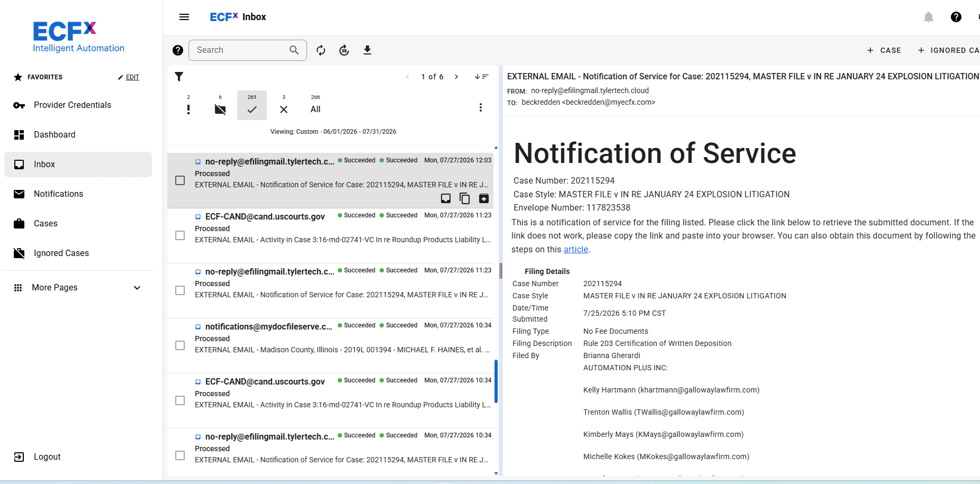The image size is (980, 484).
Task: Click the copy icon on selected email
Action: click(465, 198)
